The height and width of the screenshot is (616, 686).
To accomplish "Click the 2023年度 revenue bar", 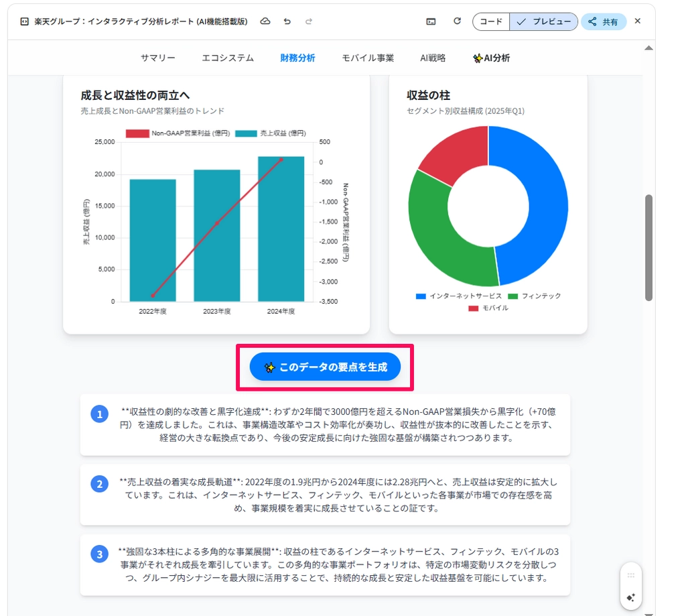I will [217, 235].
